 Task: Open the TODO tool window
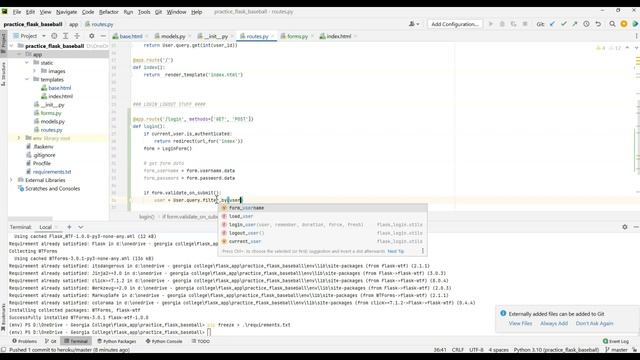click(200, 341)
